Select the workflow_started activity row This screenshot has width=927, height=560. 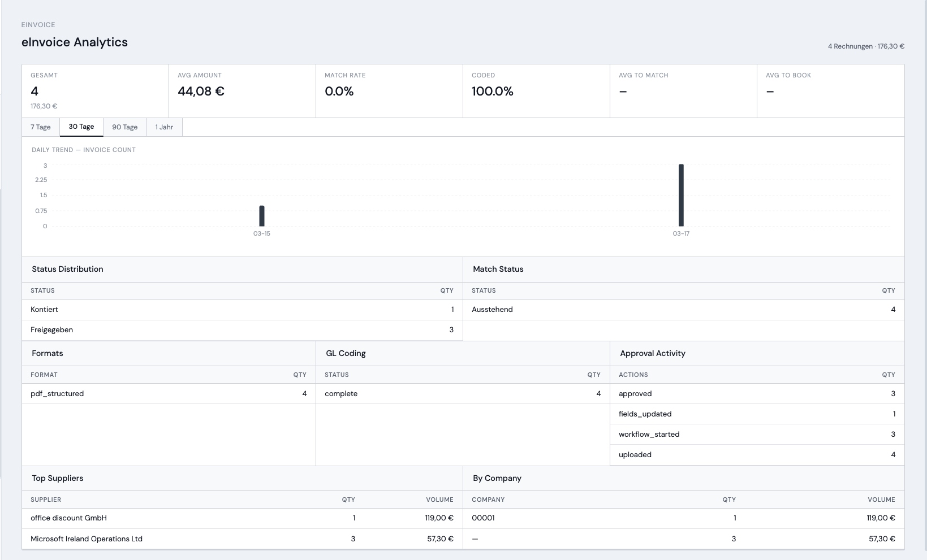click(757, 435)
